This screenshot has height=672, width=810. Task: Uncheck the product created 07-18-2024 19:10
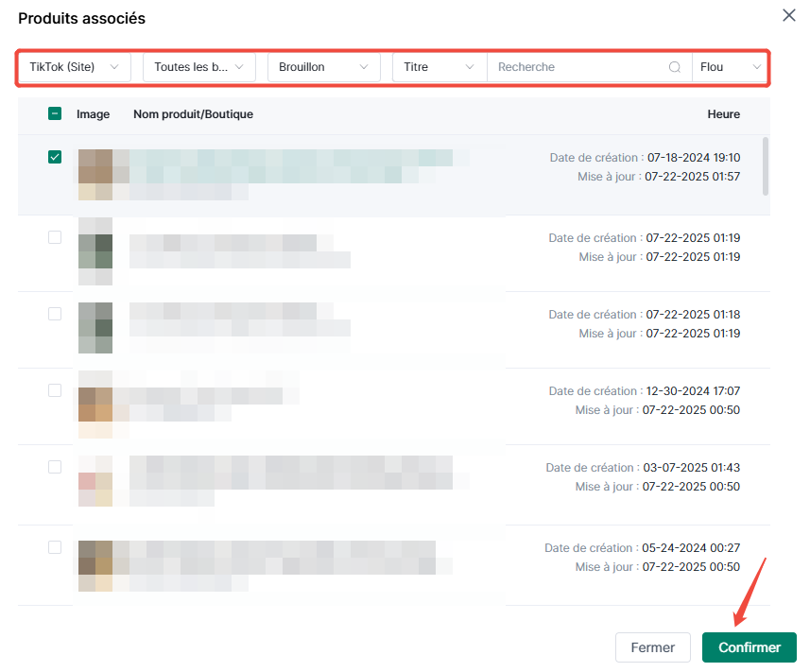click(x=55, y=157)
